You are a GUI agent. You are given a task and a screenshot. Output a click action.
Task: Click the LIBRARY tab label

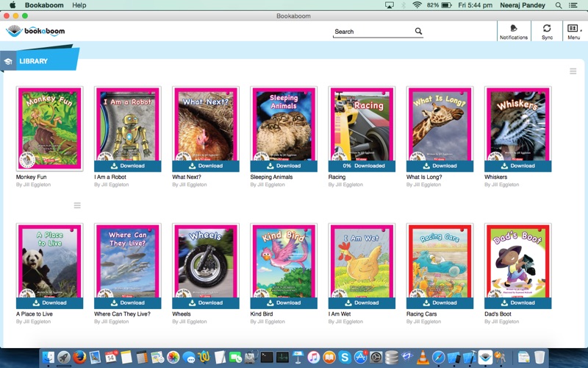33,61
